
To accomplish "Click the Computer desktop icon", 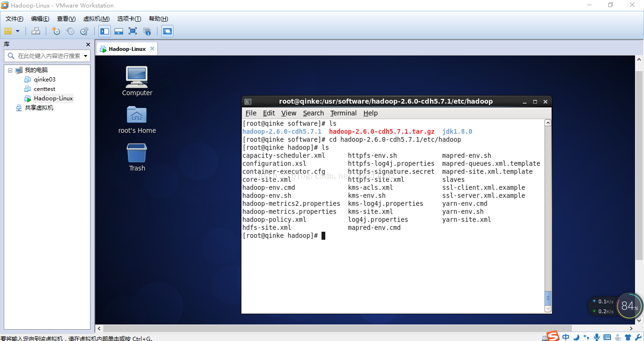I will pyautogui.click(x=137, y=81).
